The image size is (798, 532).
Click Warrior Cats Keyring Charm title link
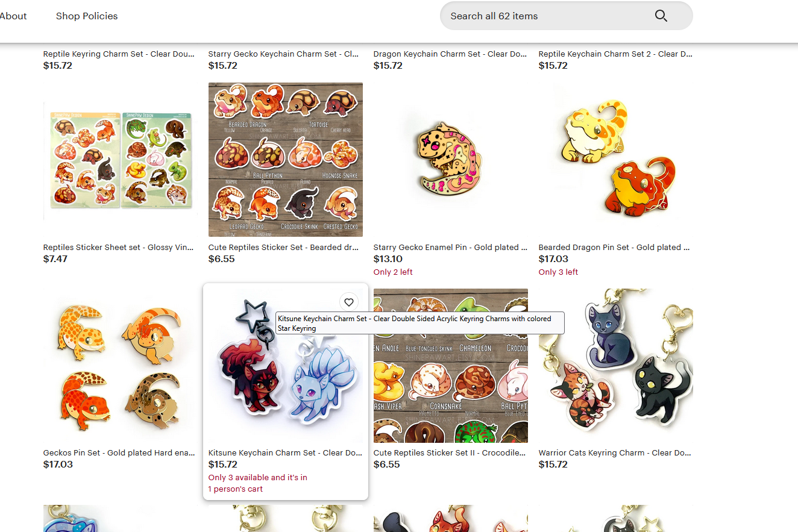click(x=615, y=452)
